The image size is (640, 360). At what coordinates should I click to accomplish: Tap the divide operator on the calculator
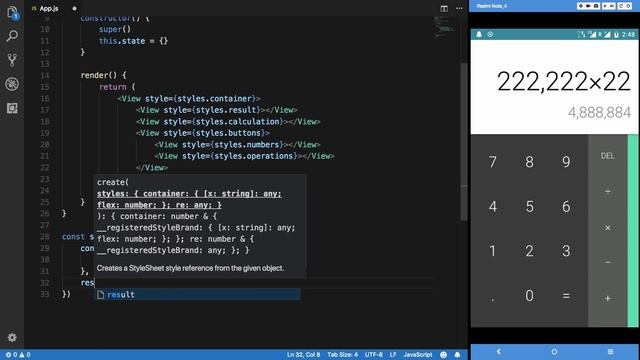[x=607, y=191]
